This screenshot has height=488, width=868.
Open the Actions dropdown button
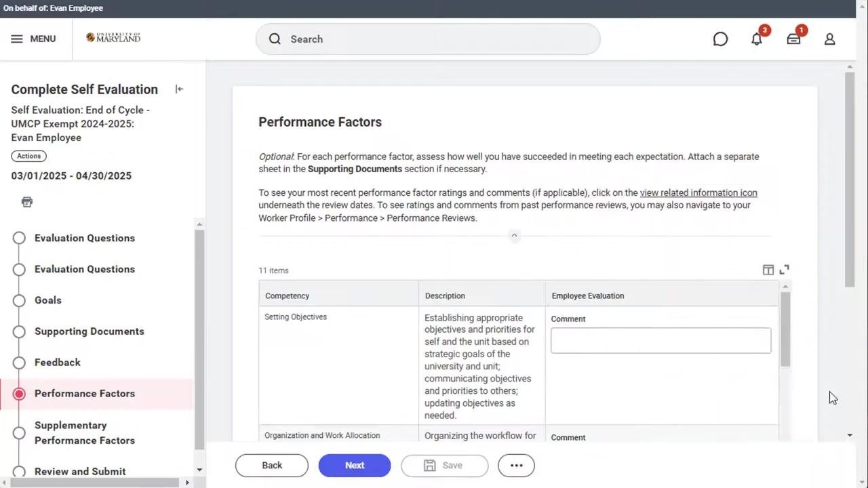28,156
